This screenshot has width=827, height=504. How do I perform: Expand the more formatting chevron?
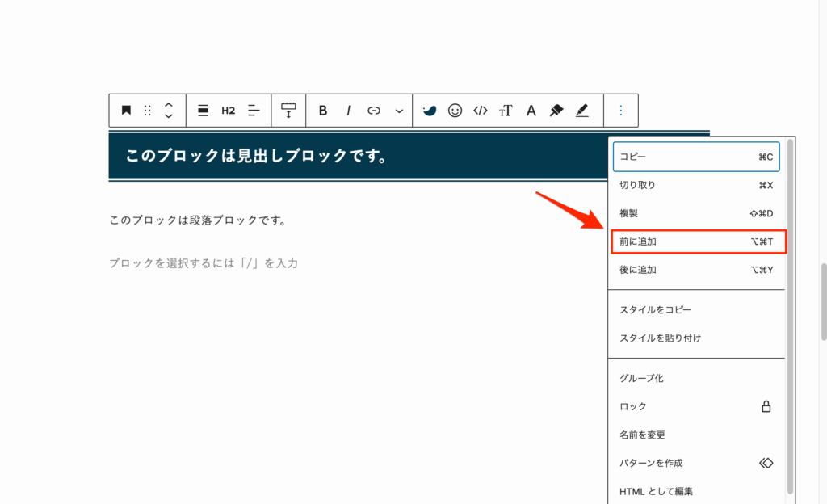398,110
